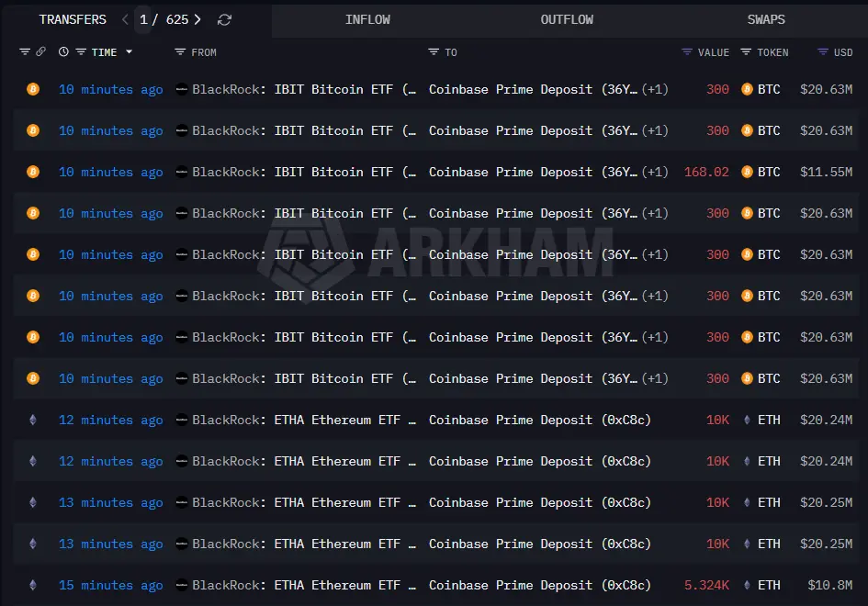Switch to the OUTFLOW tab
The height and width of the screenshot is (606, 868).
(567, 19)
